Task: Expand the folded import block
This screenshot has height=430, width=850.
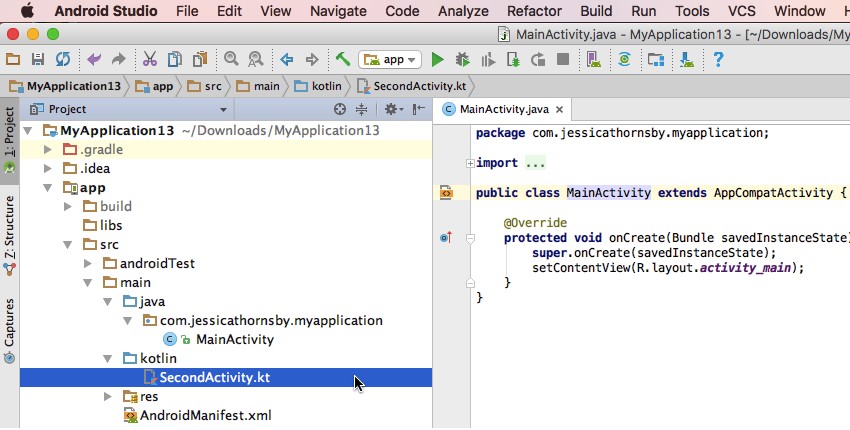Action: (470, 163)
